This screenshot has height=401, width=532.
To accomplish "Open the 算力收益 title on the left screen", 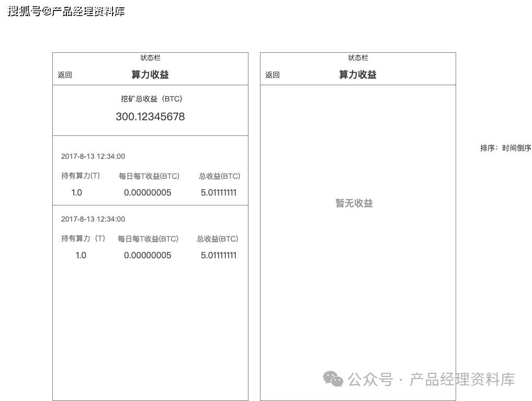I will pyautogui.click(x=150, y=75).
